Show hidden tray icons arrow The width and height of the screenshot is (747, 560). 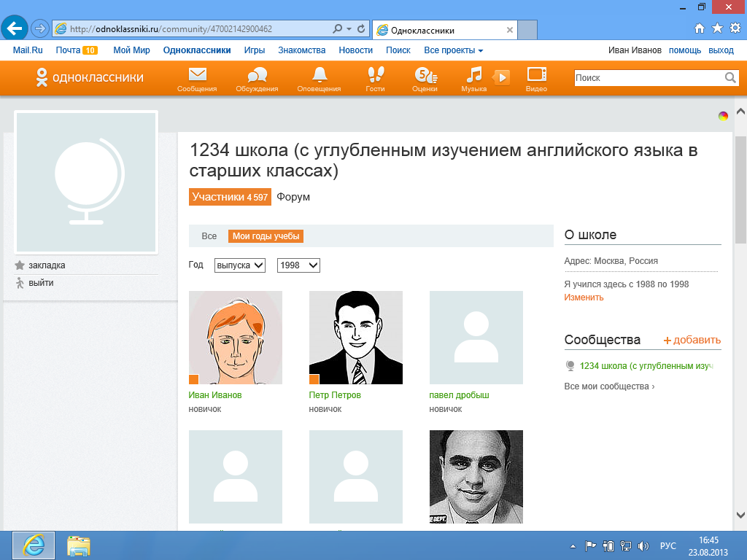pyautogui.click(x=573, y=546)
